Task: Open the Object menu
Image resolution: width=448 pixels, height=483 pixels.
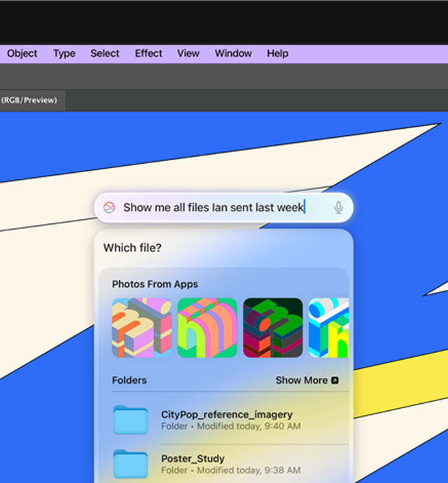Action: pyautogui.click(x=22, y=53)
